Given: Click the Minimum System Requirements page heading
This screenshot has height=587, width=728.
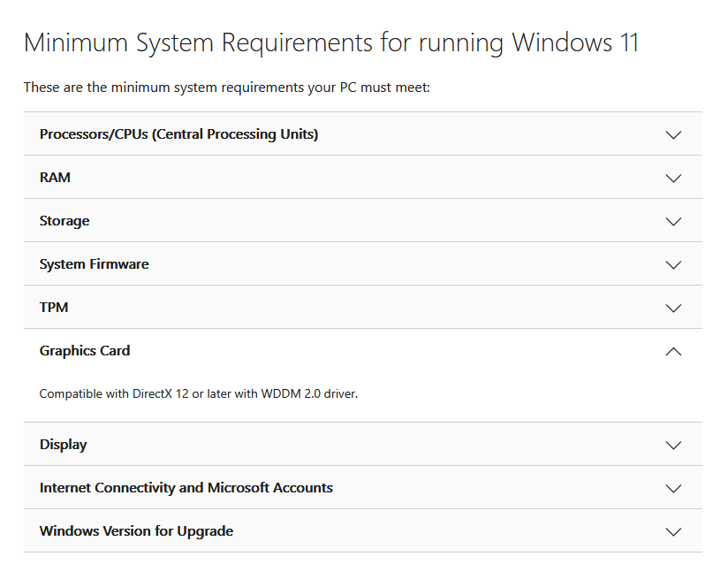Looking at the screenshot, I should pyautogui.click(x=330, y=42).
